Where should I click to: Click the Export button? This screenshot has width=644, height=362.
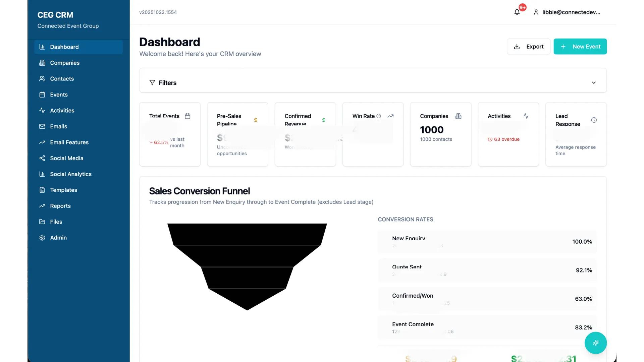click(528, 47)
